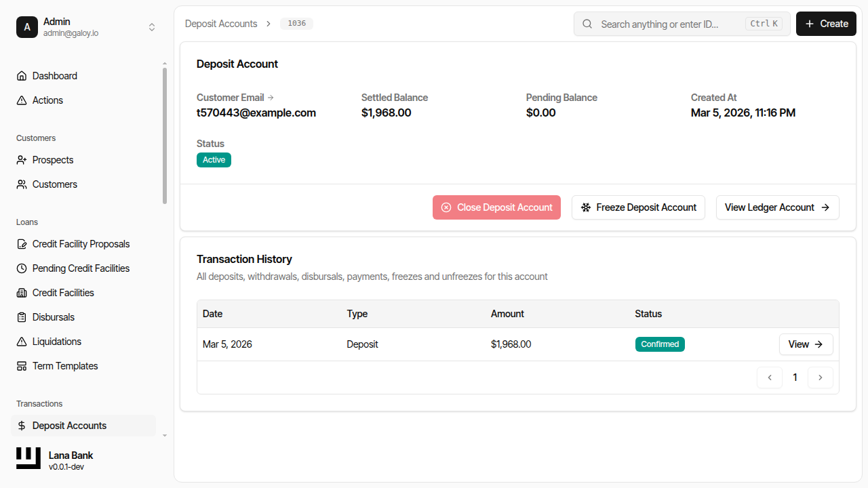Click the search magnifier icon
Image resolution: width=868 pixels, height=488 pixels.
pos(587,24)
